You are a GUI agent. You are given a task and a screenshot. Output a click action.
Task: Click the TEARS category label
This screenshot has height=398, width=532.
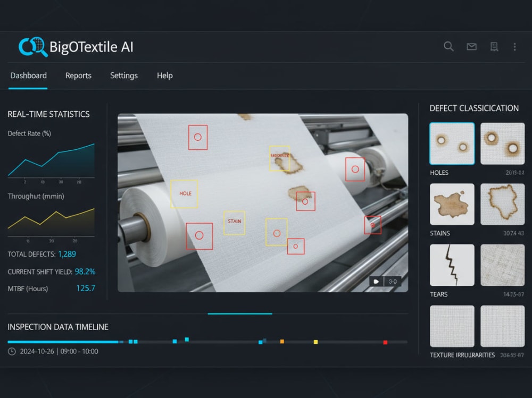coord(439,294)
